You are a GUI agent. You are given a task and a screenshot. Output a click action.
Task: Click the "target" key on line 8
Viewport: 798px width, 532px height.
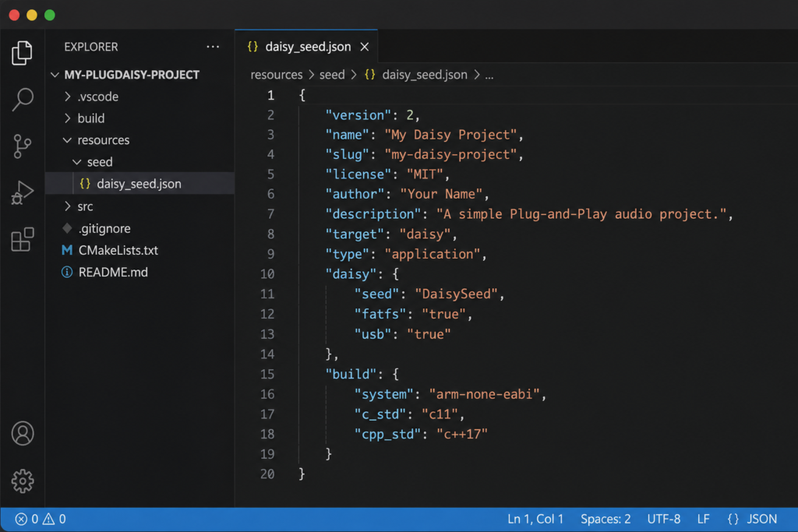coord(355,234)
